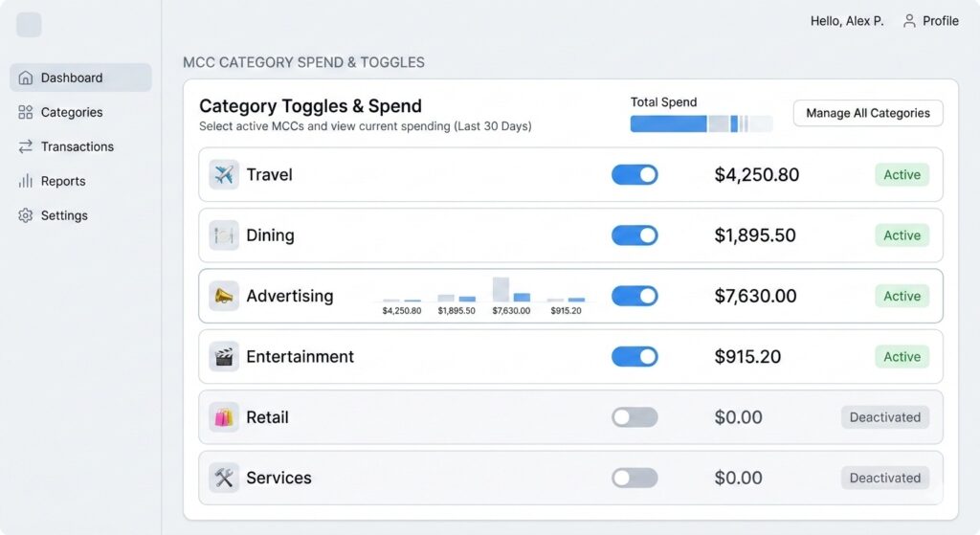This screenshot has height=535, width=980.
Task: Go to Transactions in the sidebar
Action: [x=77, y=146]
